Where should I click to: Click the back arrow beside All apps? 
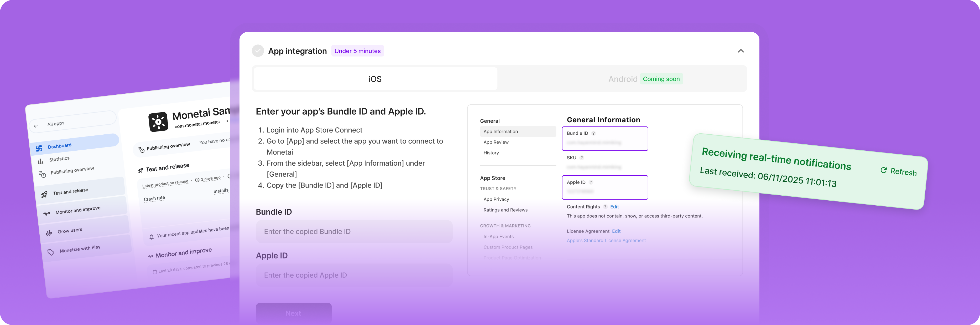(36, 126)
